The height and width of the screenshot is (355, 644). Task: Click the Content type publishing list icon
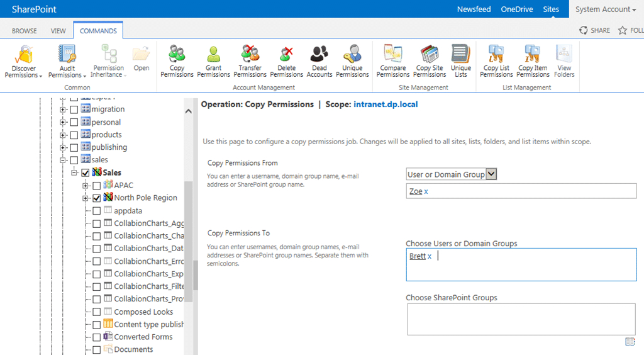point(108,324)
